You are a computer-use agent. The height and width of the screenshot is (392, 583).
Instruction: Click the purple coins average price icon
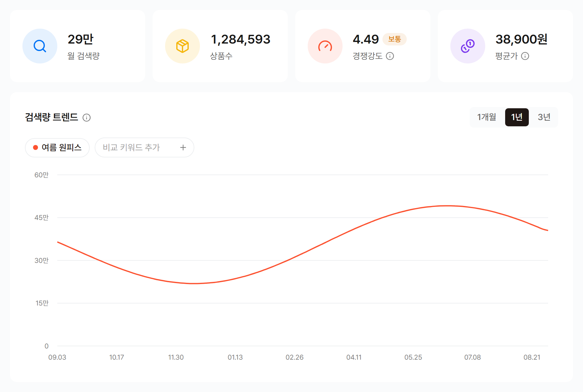tap(468, 46)
